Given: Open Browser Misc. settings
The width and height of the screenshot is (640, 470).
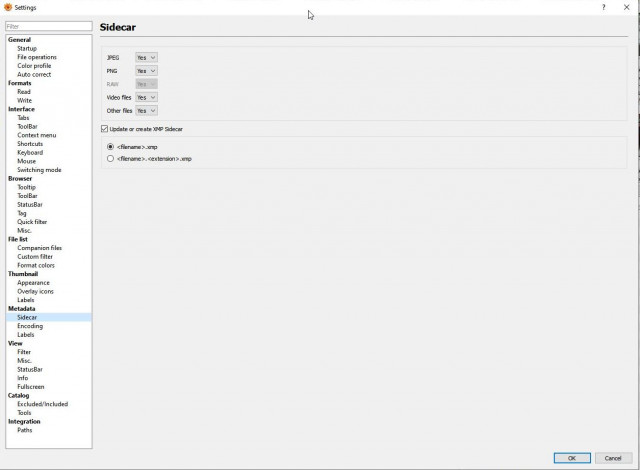Looking at the screenshot, I should coord(24,231).
